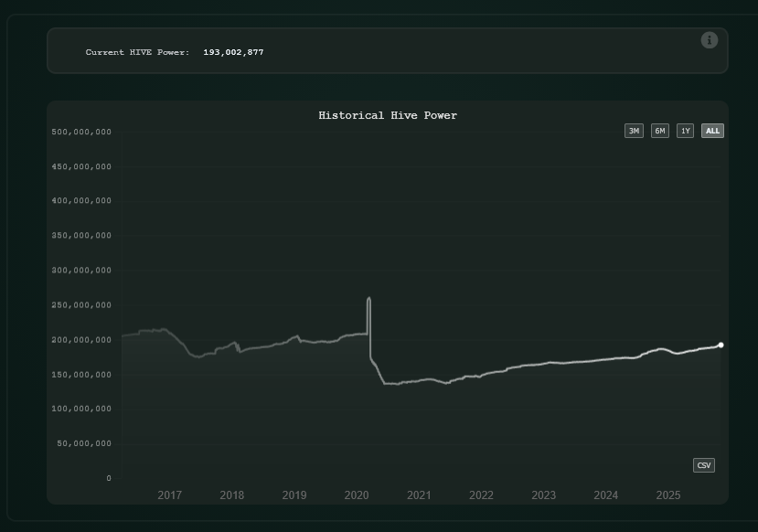Click the 0 value at the y-axis bottom

coord(108,477)
